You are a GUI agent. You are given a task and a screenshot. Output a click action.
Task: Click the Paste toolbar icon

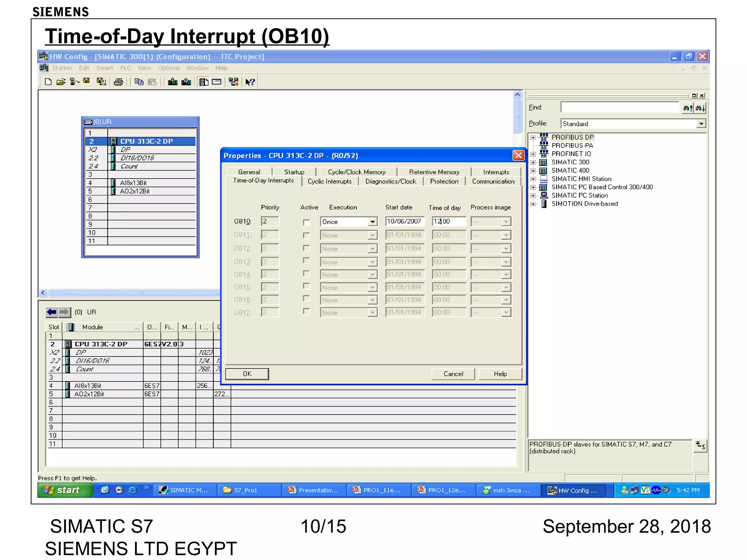click(152, 82)
